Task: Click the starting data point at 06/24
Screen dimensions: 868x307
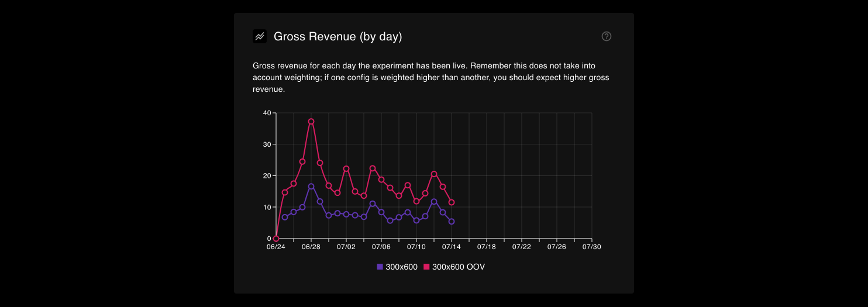Action: [x=276, y=239]
